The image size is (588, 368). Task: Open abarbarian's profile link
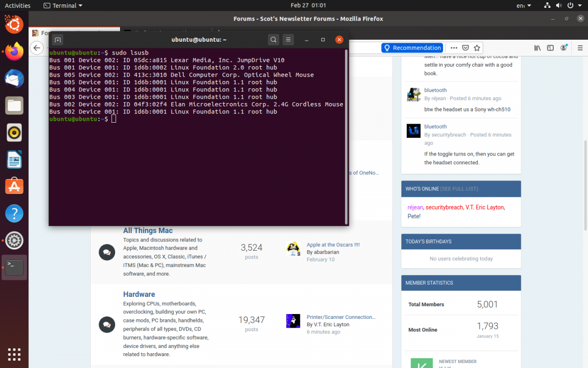(326, 252)
